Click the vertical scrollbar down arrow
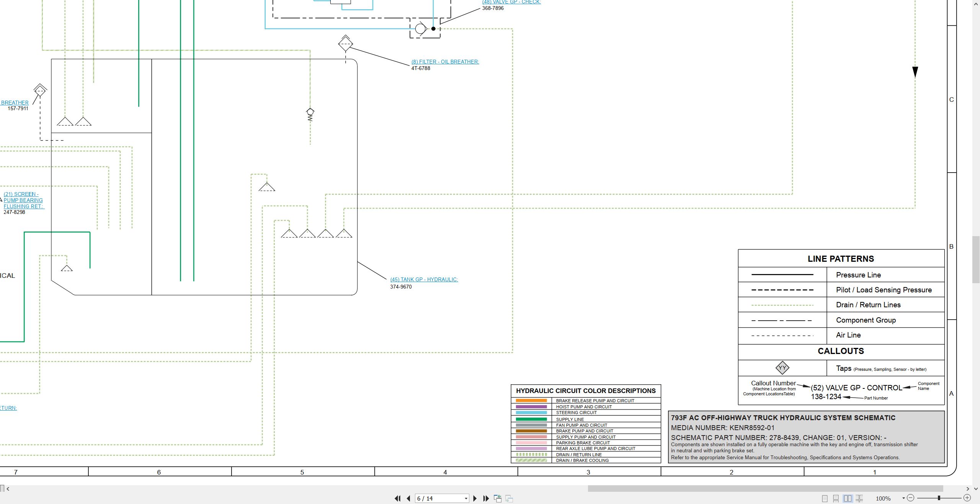 976,489
